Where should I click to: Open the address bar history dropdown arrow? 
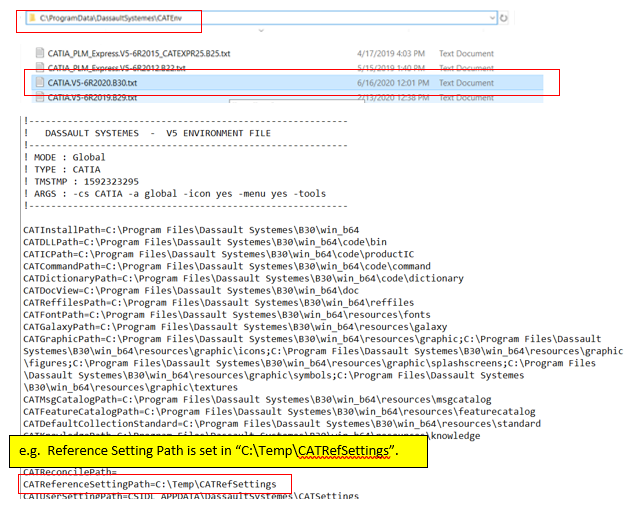492,18
